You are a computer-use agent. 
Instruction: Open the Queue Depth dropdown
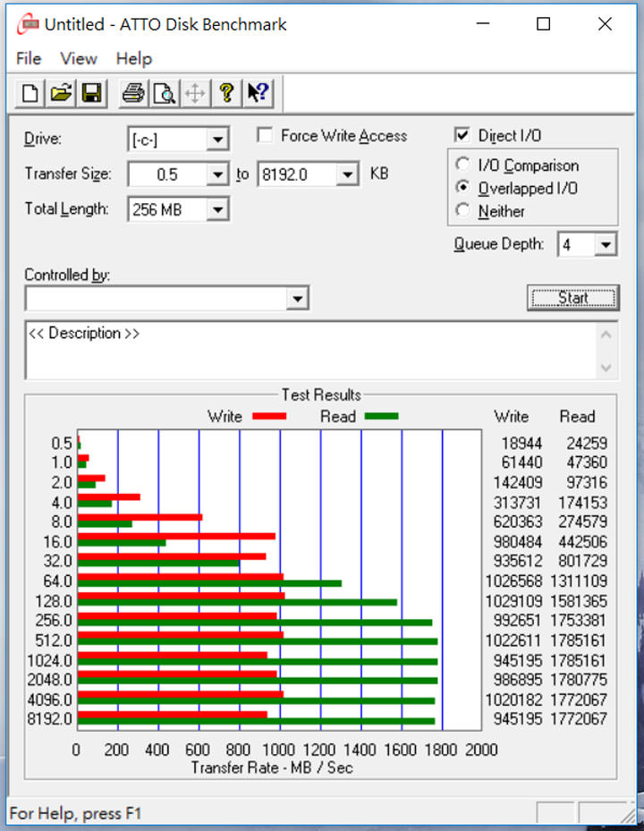point(606,245)
